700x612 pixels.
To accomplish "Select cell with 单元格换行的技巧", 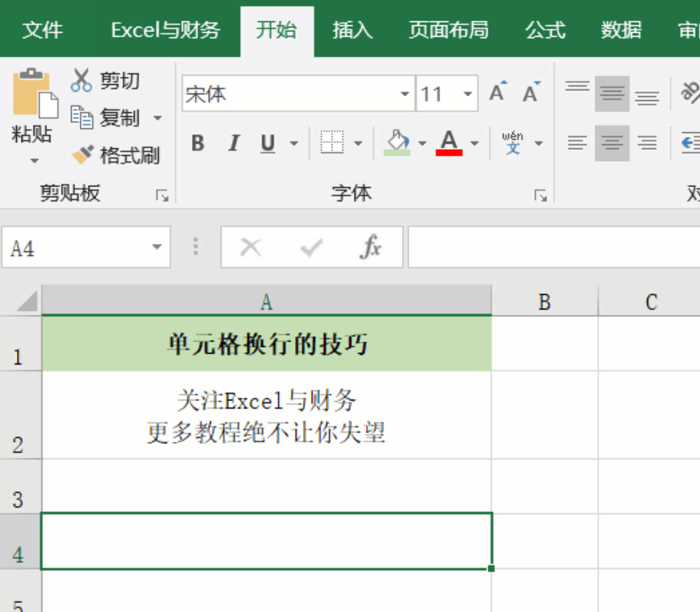I will 267,343.
